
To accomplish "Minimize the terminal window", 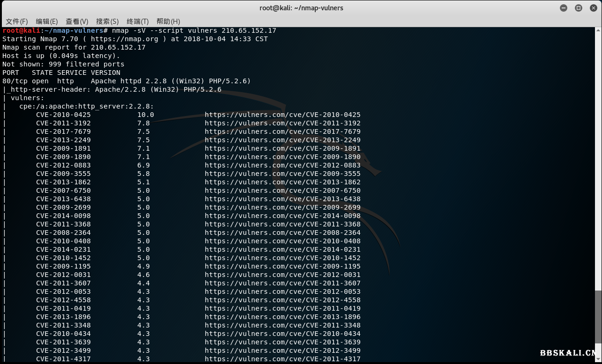I will pos(564,8).
